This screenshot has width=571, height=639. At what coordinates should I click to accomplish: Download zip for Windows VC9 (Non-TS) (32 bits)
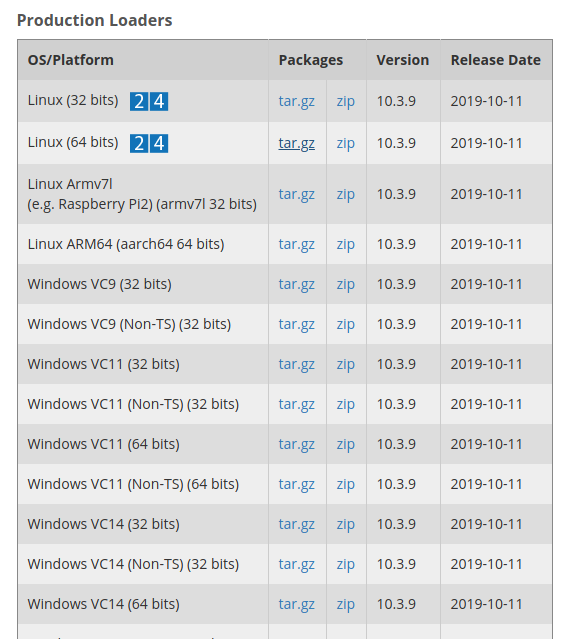(x=346, y=324)
